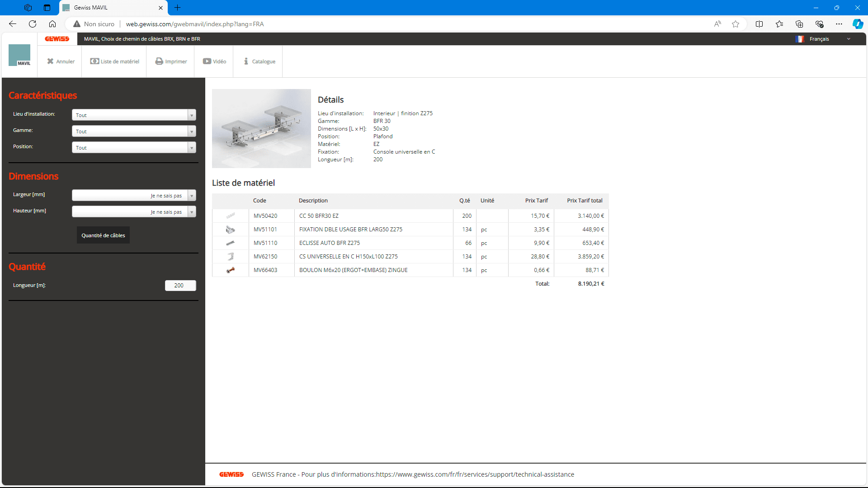Click the French flag icon
This screenshot has height=488, width=868.
800,39
